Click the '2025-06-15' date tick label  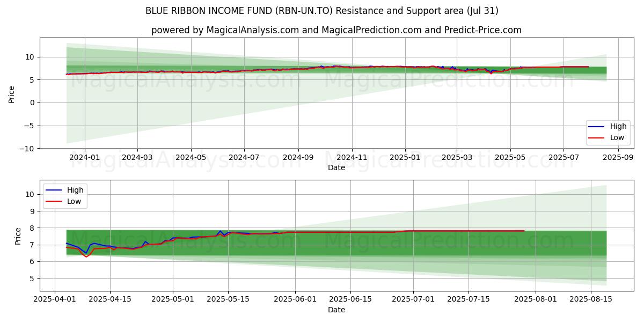pyautogui.click(x=350, y=301)
